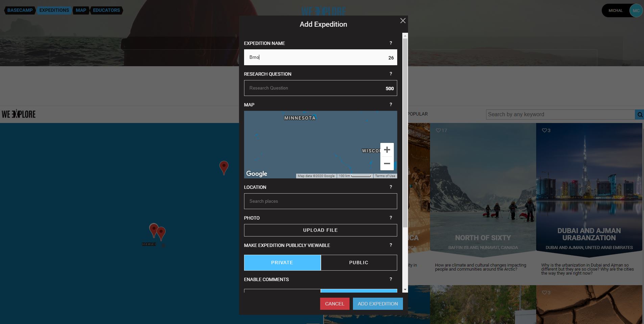Open Terms of Use map link
This screenshot has width=644, height=324.
point(385,176)
